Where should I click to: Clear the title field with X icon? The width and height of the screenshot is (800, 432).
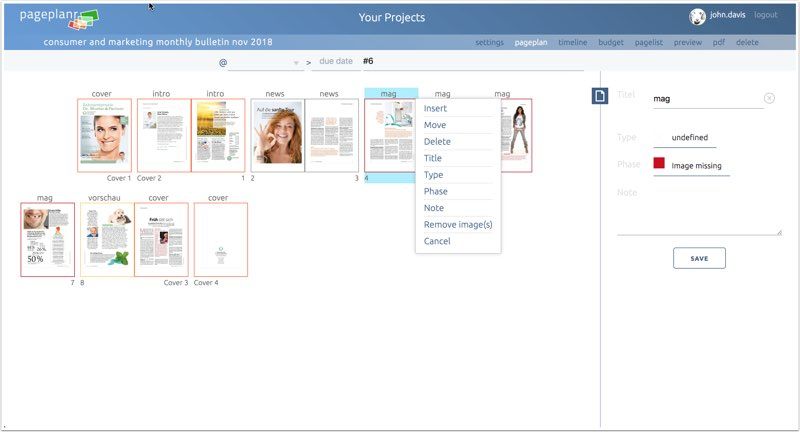pyautogui.click(x=769, y=98)
